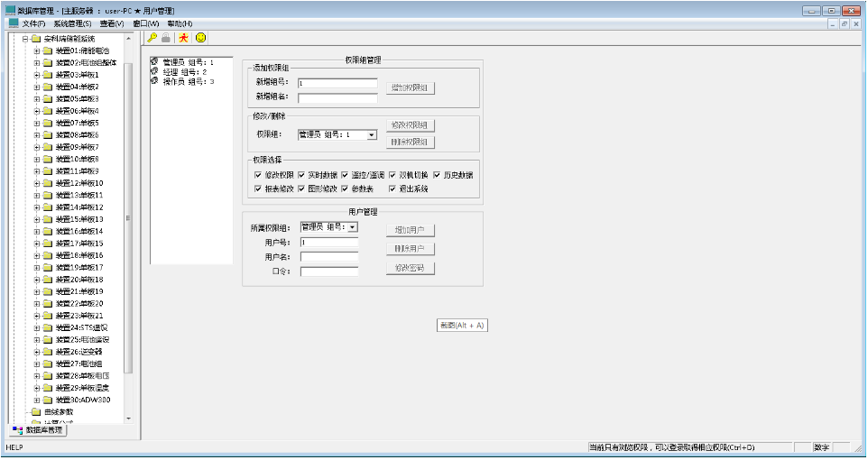
Task: Open the 查看(V) menu
Action: coord(112,23)
